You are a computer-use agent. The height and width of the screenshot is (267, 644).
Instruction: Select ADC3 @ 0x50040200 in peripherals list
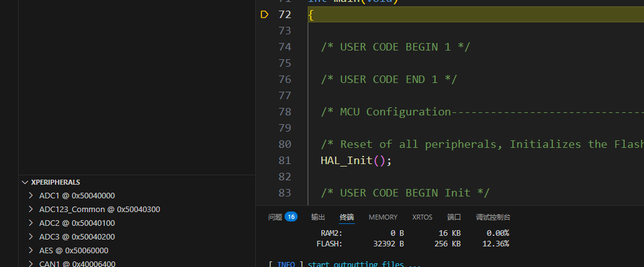[76, 237]
